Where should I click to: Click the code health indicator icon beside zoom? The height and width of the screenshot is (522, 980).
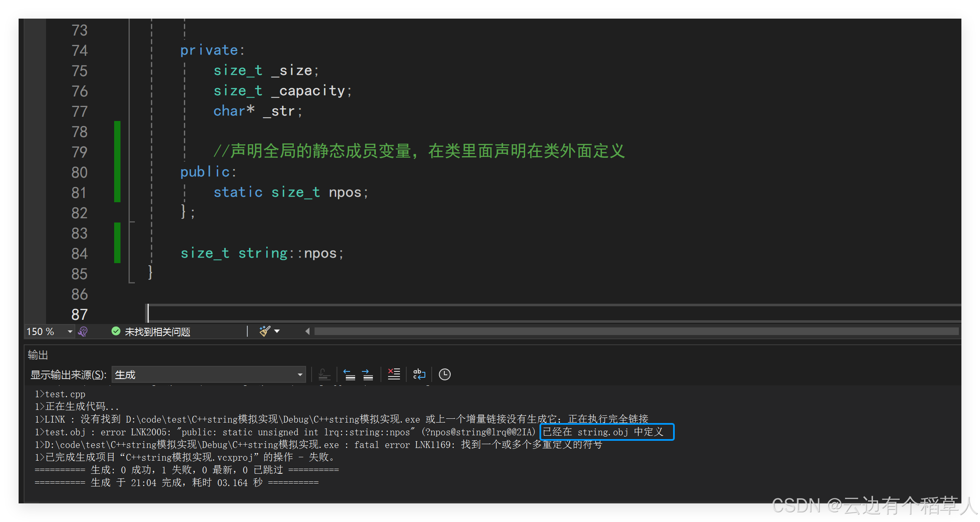[x=83, y=332]
